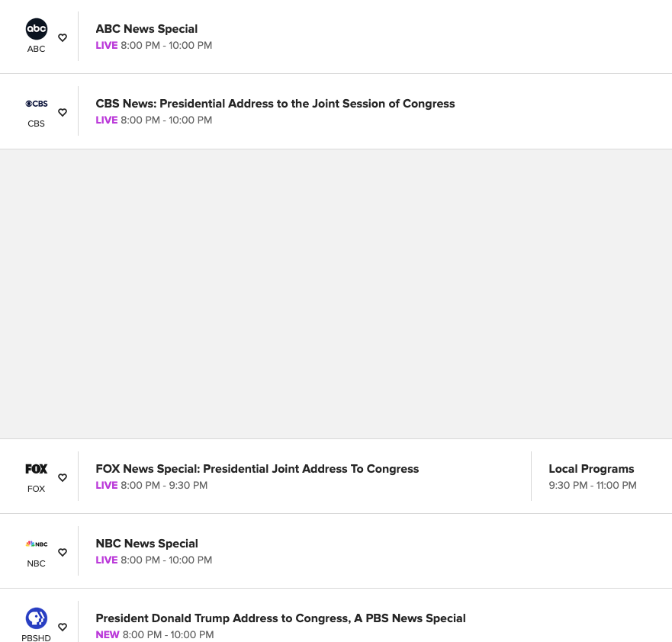Click the LIVE badge on CBS News program
Image resolution: width=672 pixels, height=642 pixels.
tap(107, 120)
